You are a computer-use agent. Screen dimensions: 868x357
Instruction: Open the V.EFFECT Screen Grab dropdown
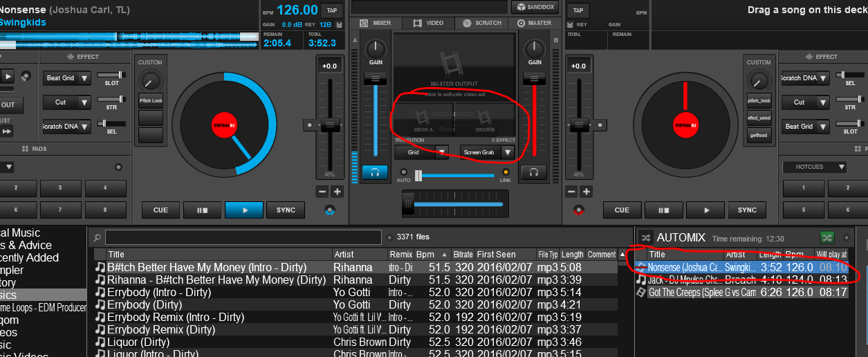coord(487,152)
